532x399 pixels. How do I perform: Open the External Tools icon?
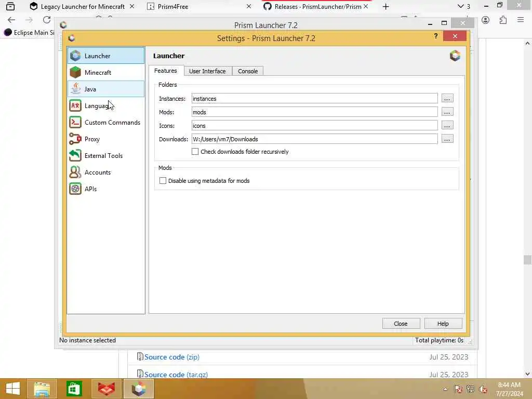point(75,155)
